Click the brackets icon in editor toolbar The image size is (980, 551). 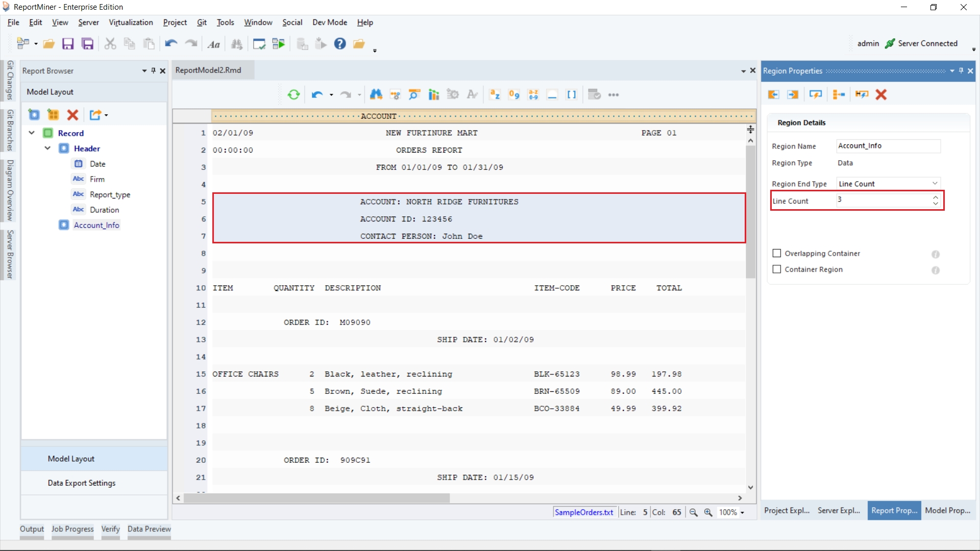click(x=572, y=94)
